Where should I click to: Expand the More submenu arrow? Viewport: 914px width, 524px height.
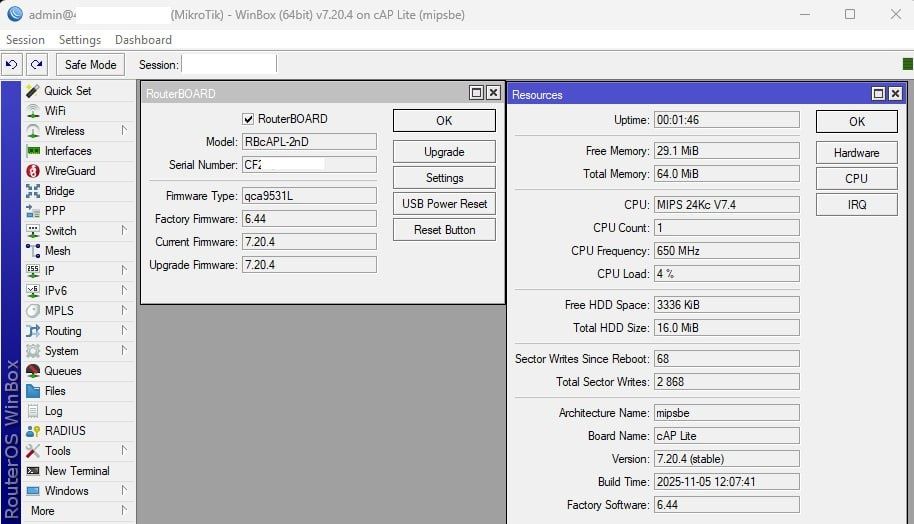[x=124, y=510]
